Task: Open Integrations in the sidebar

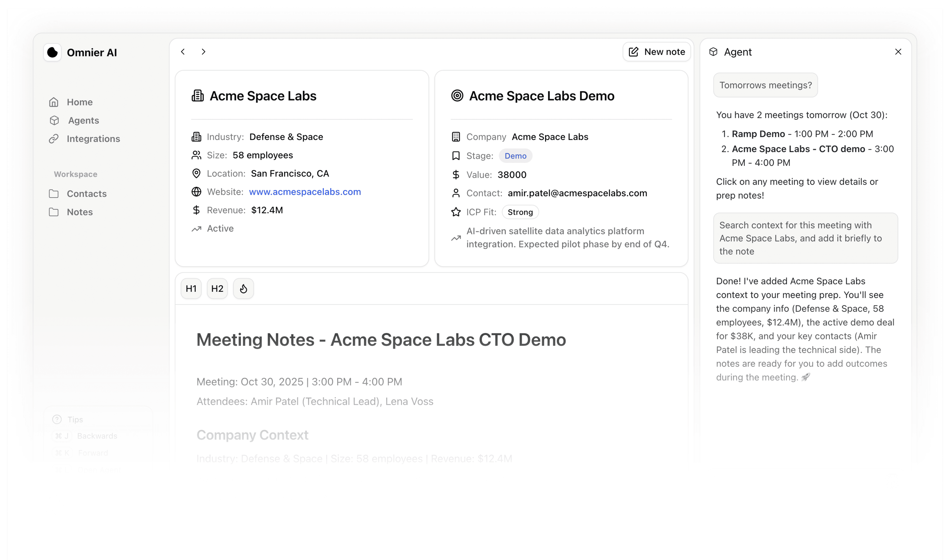Action: point(93,139)
